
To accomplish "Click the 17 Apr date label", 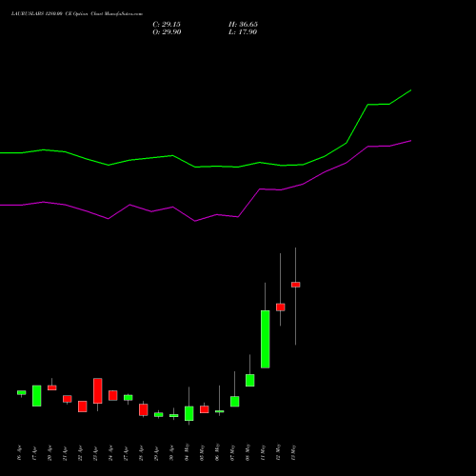I will click(34, 453).
